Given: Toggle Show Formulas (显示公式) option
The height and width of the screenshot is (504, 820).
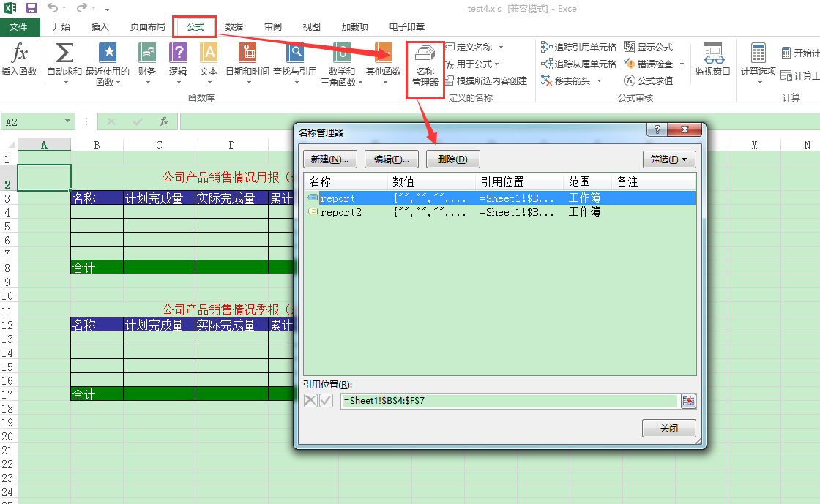Looking at the screenshot, I should point(649,47).
